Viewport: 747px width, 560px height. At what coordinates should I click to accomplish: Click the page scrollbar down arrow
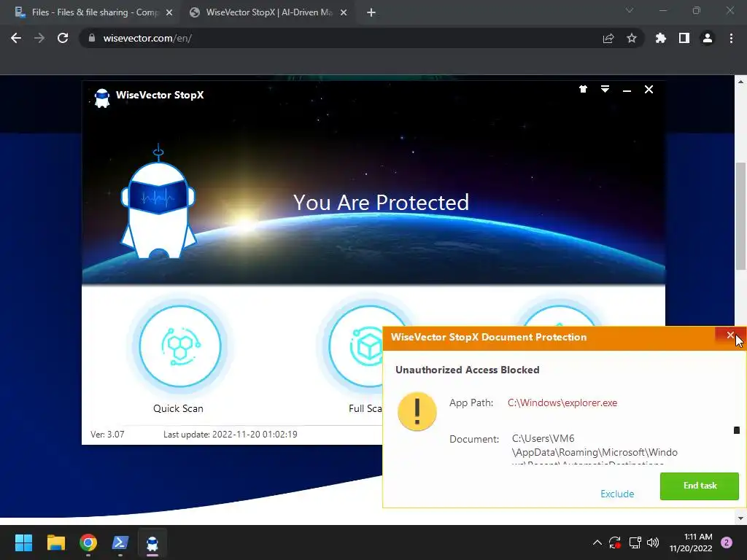coord(740,518)
